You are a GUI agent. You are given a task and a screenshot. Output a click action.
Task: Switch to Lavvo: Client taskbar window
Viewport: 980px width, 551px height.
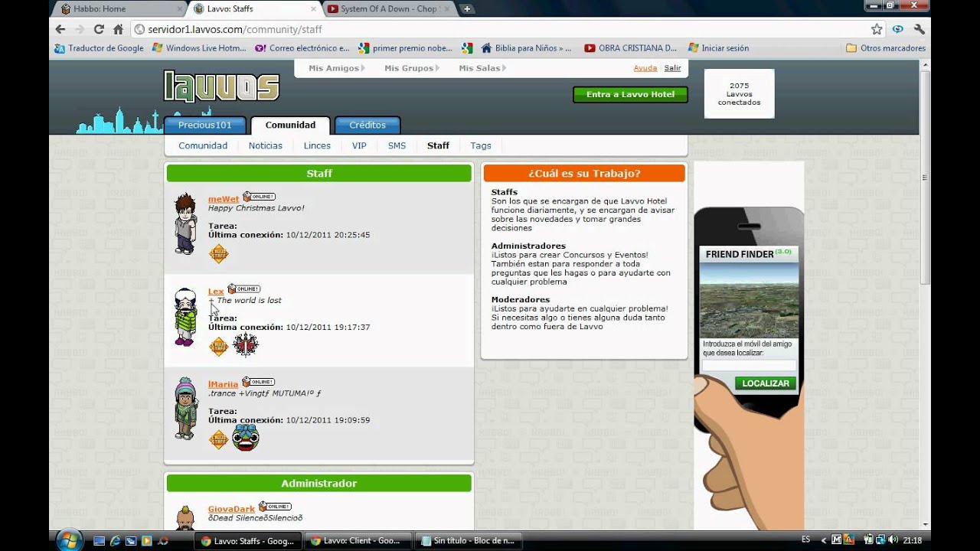click(x=358, y=540)
